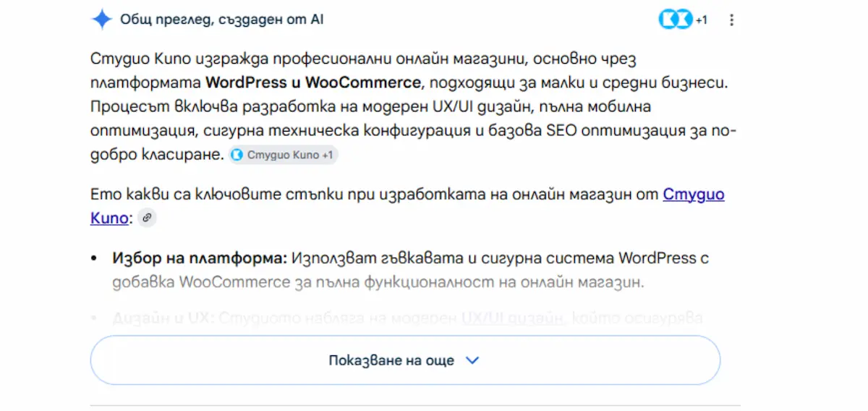Click the "Избор на платформа:" bullet heading
This screenshot has height=411, width=868.
pos(200,258)
